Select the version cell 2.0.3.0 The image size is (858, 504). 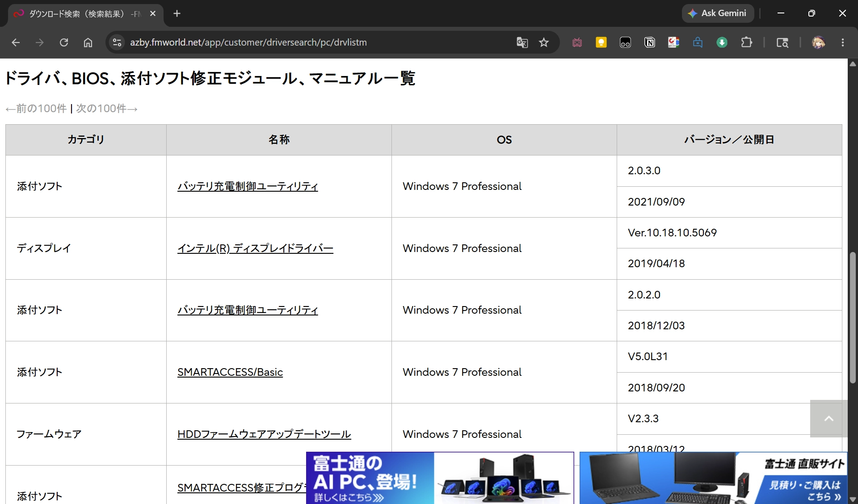[729, 171]
